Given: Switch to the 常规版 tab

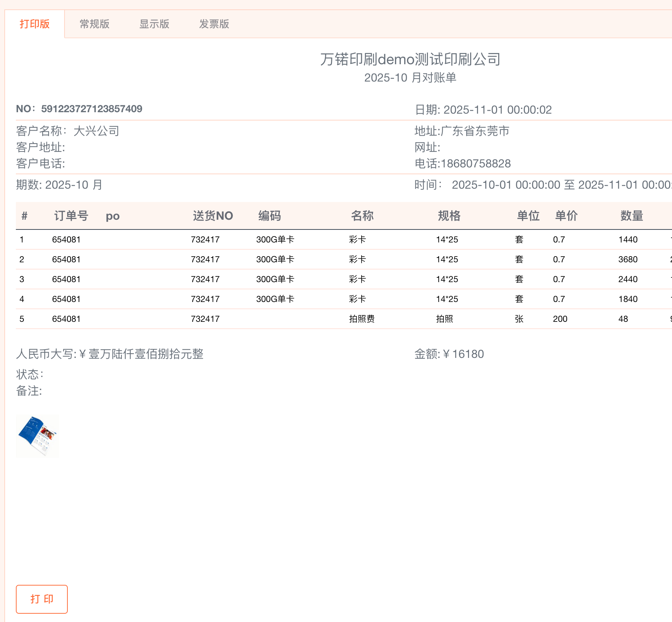Looking at the screenshot, I should point(94,24).
